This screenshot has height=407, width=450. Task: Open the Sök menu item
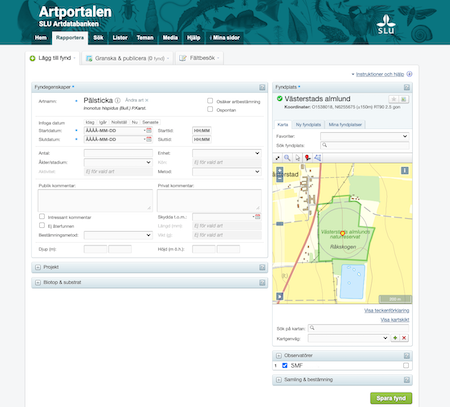click(x=98, y=38)
